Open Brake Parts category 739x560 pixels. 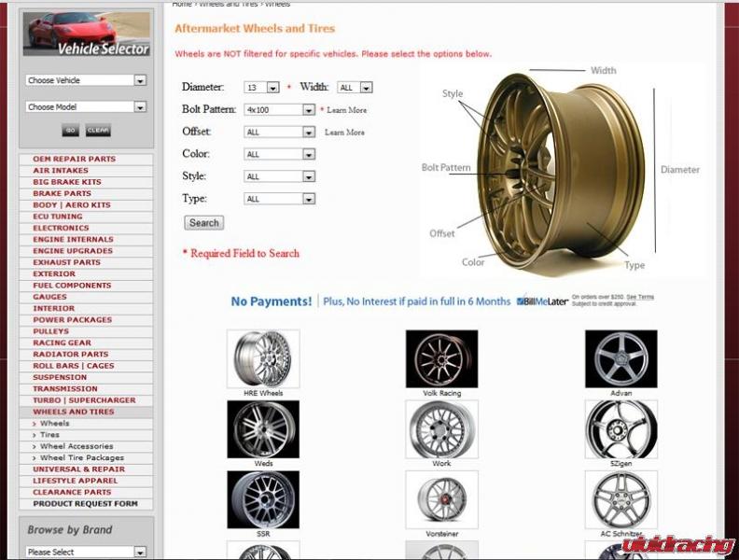coord(86,193)
